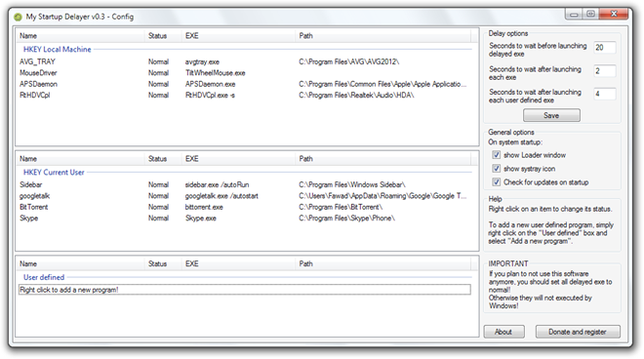Disable Check for updates on startup
Viewport: 644px width, 359px height.
496,182
